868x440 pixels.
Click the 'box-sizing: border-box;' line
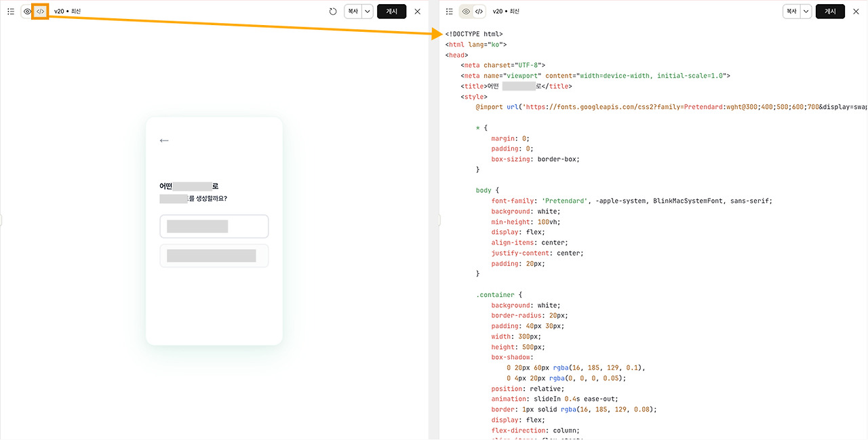[x=536, y=159]
